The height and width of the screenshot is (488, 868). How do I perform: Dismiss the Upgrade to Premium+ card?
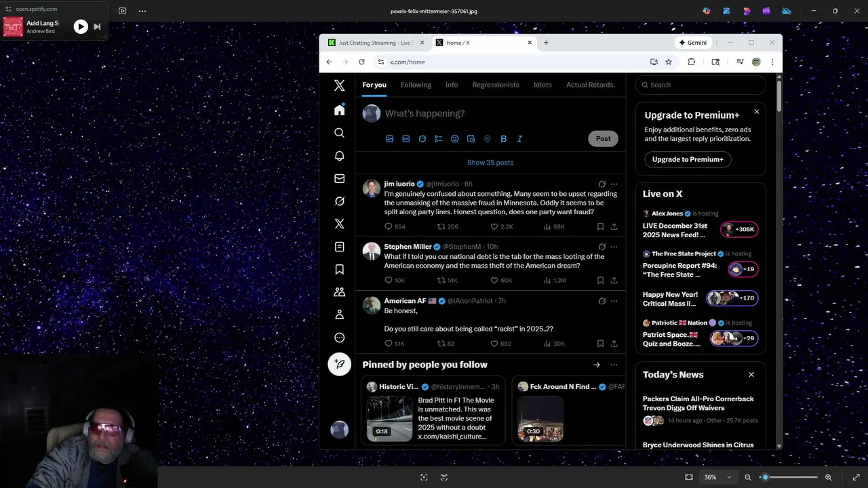pyautogui.click(x=757, y=112)
